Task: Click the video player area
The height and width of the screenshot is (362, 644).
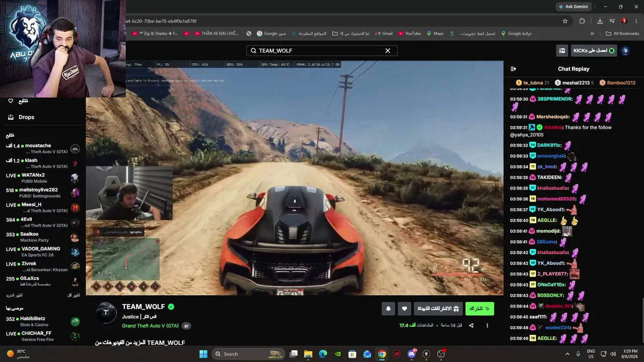Action: click(294, 178)
